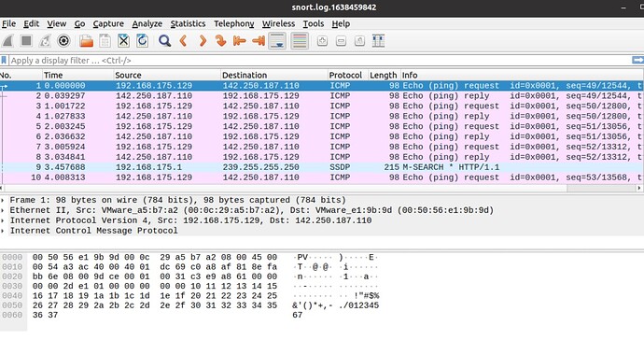Toggle packet list colorization
The height and width of the screenshot is (340, 644).
[x=300, y=41]
